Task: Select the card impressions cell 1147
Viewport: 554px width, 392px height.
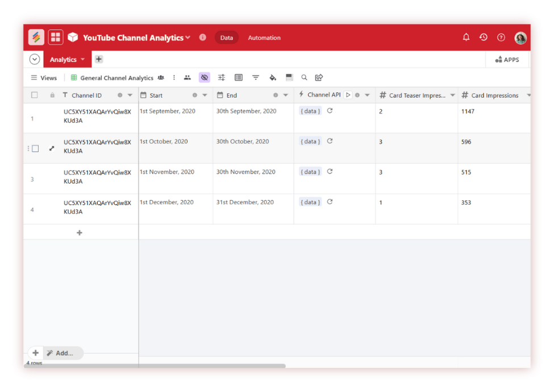Action: tap(494, 118)
